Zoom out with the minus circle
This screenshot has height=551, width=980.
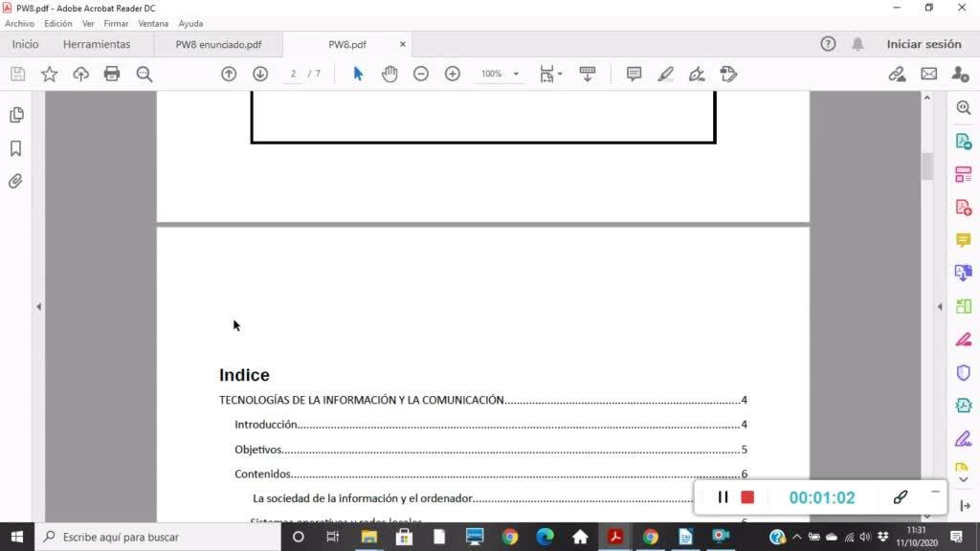pyautogui.click(x=421, y=74)
